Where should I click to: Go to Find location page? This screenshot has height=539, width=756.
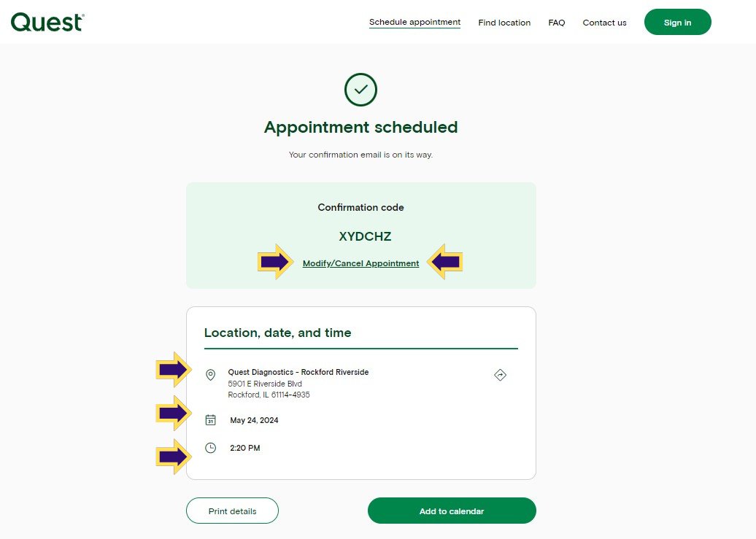click(x=504, y=23)
